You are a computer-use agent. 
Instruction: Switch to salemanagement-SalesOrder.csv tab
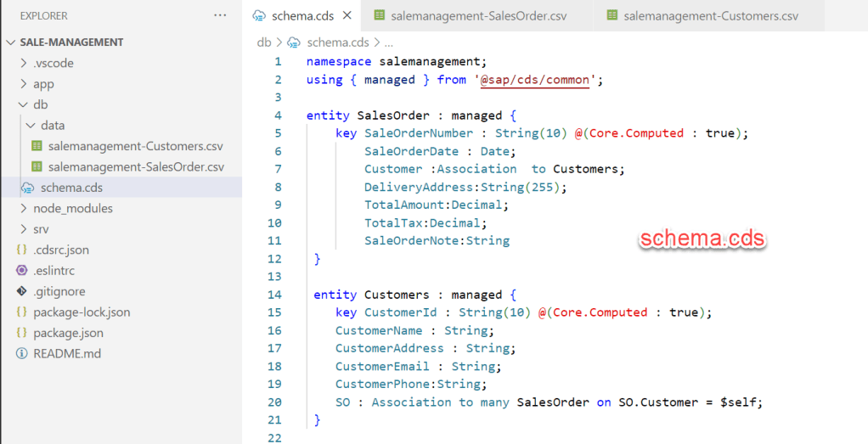[x=478, y=15]
